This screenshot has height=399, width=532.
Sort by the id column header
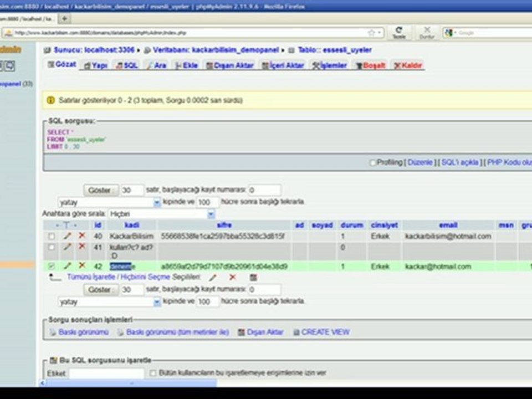point(98,226)
